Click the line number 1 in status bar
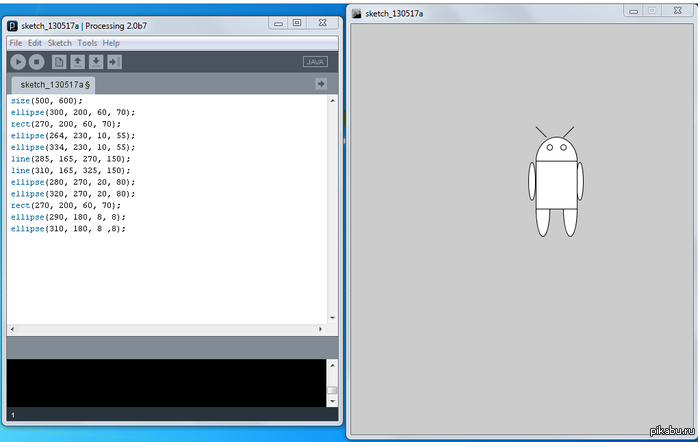The image size is (700, 442). pyautogui.click(x=13, y=415)
